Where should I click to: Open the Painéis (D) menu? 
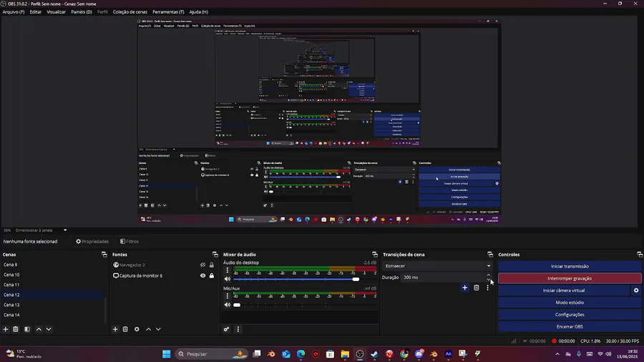coord(82,12)
